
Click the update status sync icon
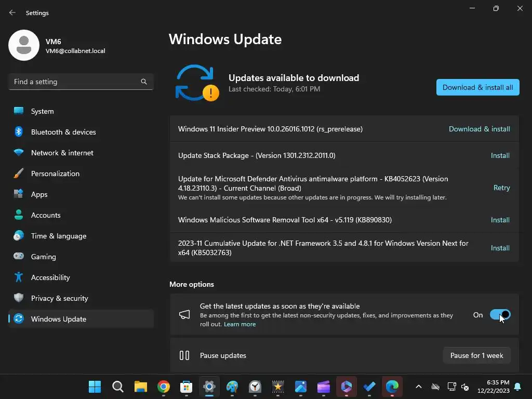click(197, 83)
